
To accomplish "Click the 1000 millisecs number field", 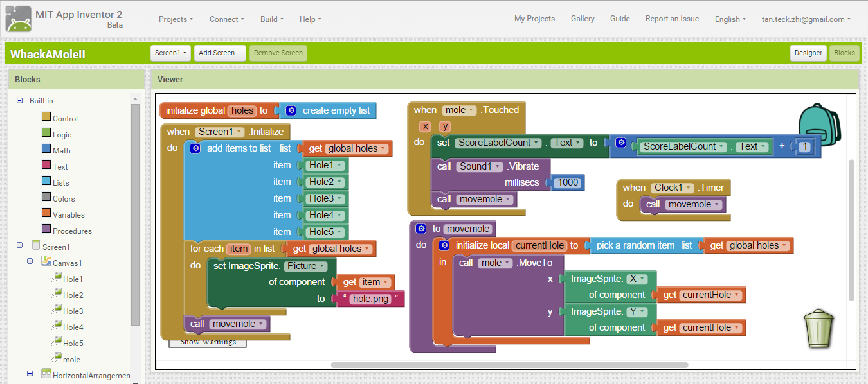I will coord(568,182).
